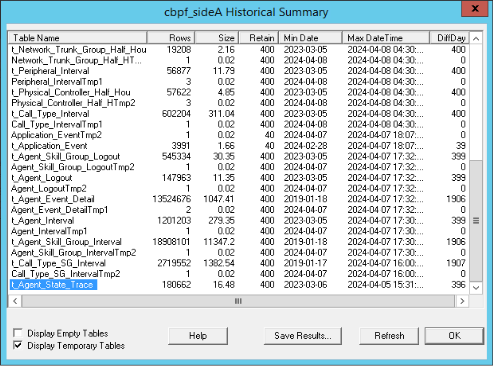The width and height of the screenshot is (493, 368).
Task: Sort by the DiffDay column header
Action: 449,38
